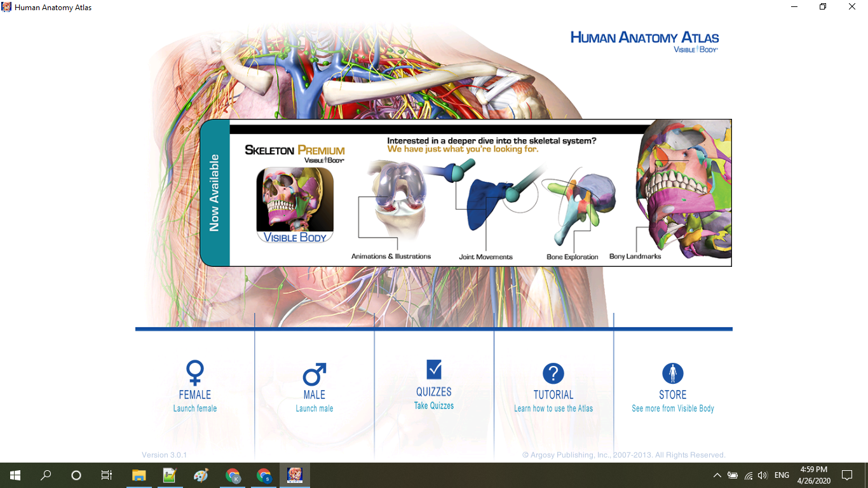This screenshot has width=868, height=488.
Task: Open the Tutorial question mark icon
Action: pyautogui.click(x=553, y=374)
